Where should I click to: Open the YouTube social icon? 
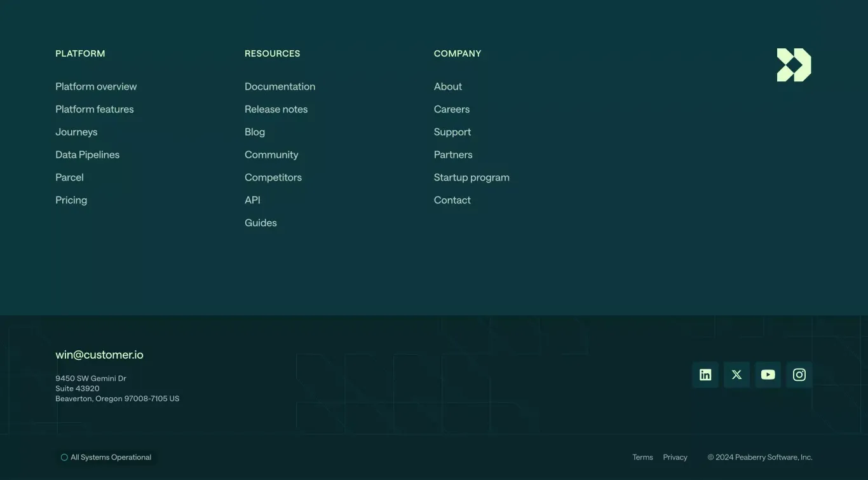tap(768, 374)
